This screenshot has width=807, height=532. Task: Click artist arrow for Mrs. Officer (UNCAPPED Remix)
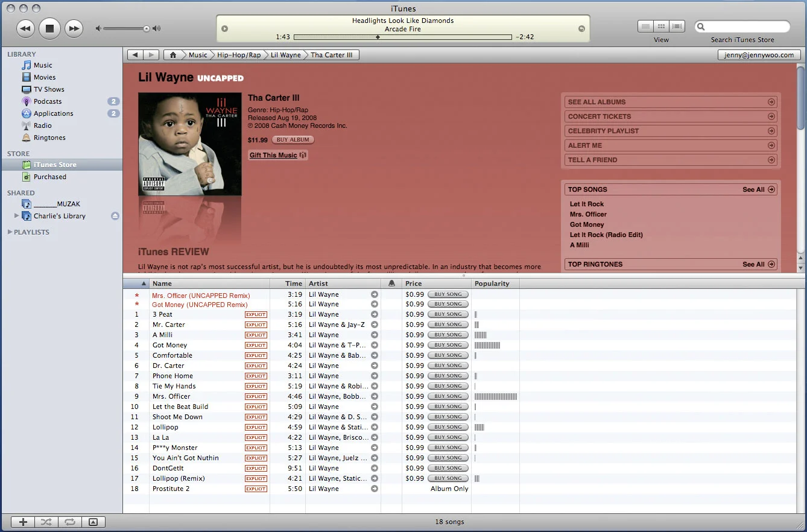pyautogui.click(x=375, y=294)
